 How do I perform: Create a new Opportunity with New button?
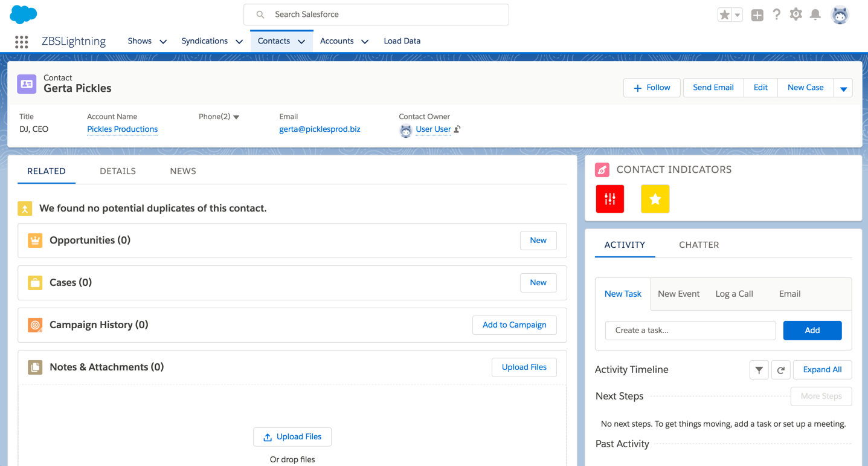[x=538, y=241]
